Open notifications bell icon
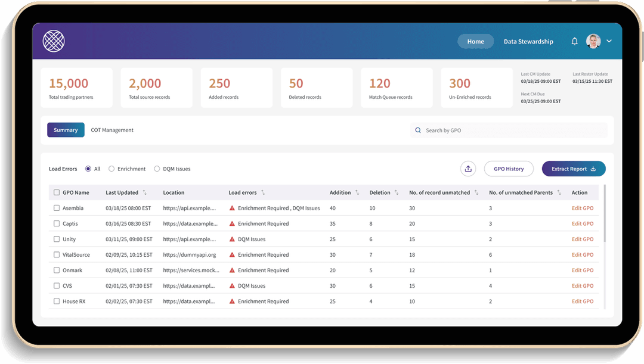Image resolution: width=644 pixels, height=364 pixels. tap(574, 41)
